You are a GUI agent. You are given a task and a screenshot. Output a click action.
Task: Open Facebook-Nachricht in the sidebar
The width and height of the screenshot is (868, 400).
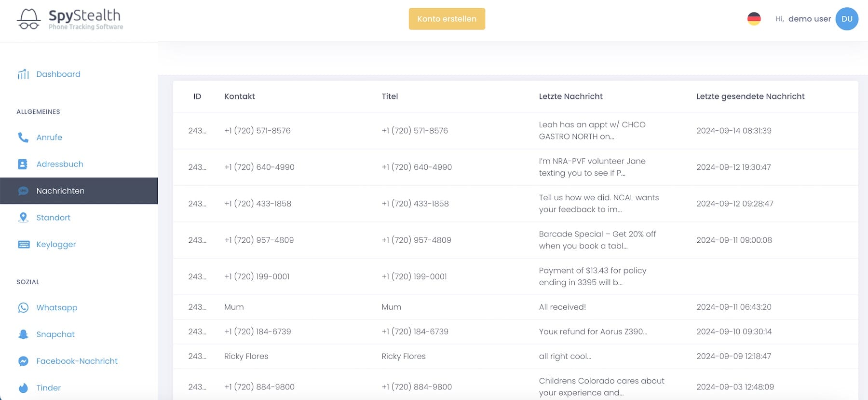point(77,361)
